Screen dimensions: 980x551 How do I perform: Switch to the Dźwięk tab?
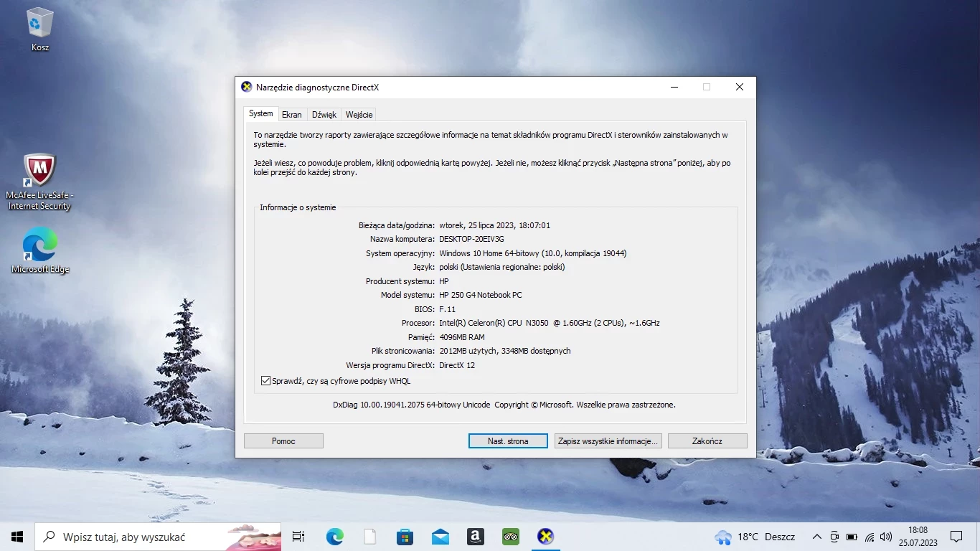point(324,115)
